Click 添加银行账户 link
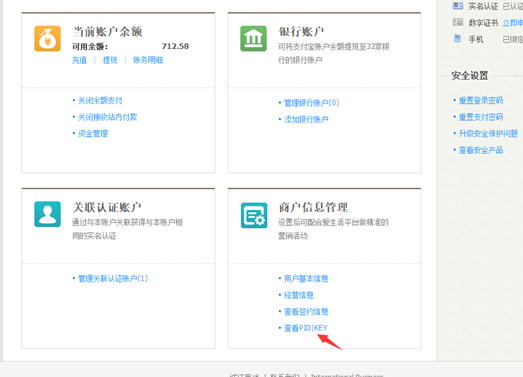Screen dimensions: 523x377 pyautogui.click(x=306, y=119)
